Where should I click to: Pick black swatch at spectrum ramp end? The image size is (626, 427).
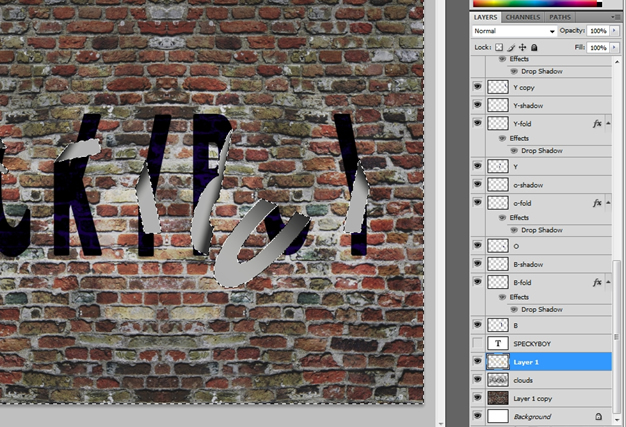[599, 4]
